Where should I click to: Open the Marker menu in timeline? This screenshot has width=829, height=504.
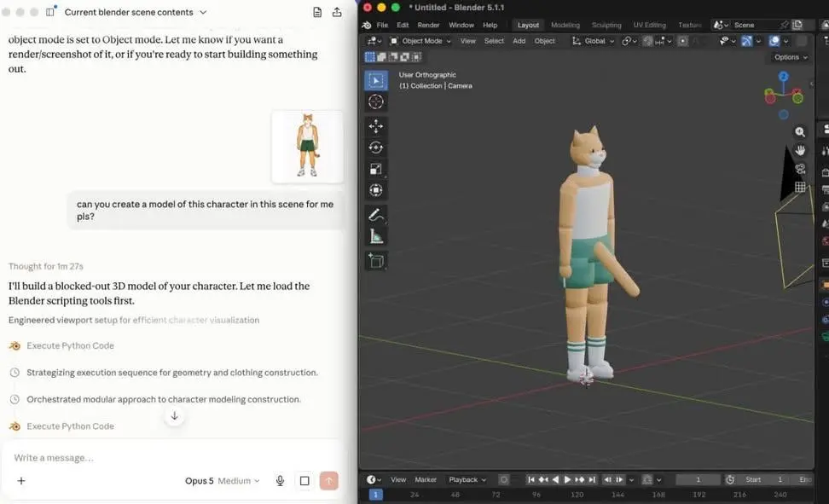pyautogui.click(x=426, y=479)
